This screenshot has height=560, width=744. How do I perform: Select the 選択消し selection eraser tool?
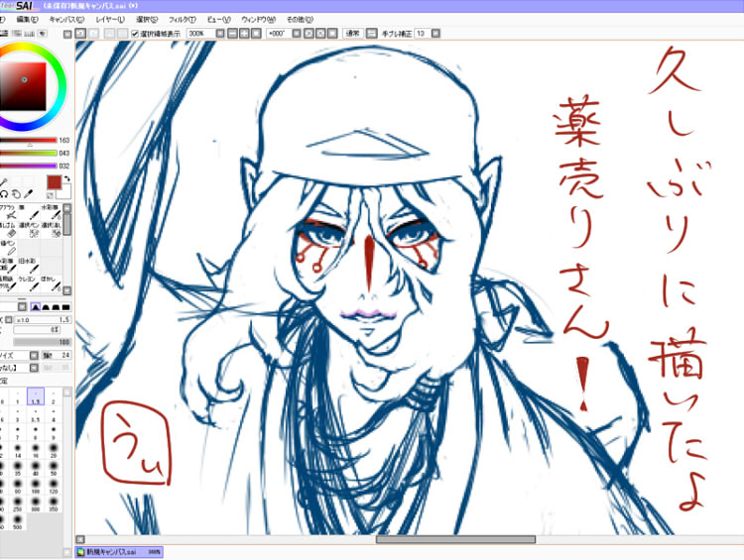[52, 230]
